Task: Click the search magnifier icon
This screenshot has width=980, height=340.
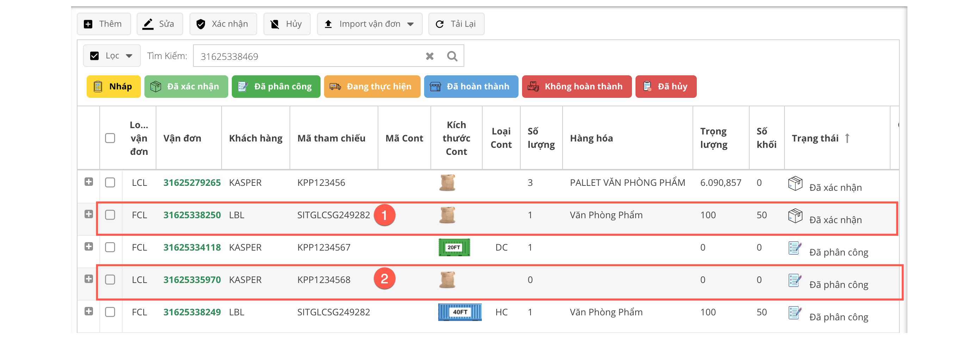Action: coord(452,56)
